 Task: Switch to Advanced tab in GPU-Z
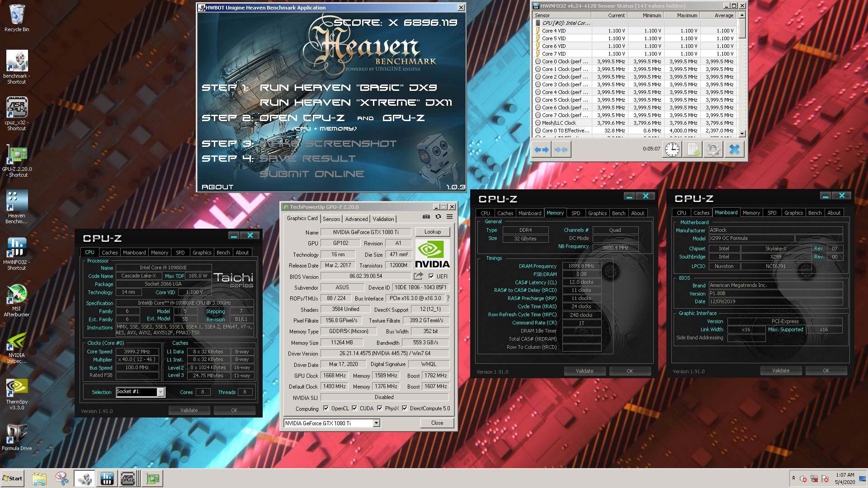(356, 219)
